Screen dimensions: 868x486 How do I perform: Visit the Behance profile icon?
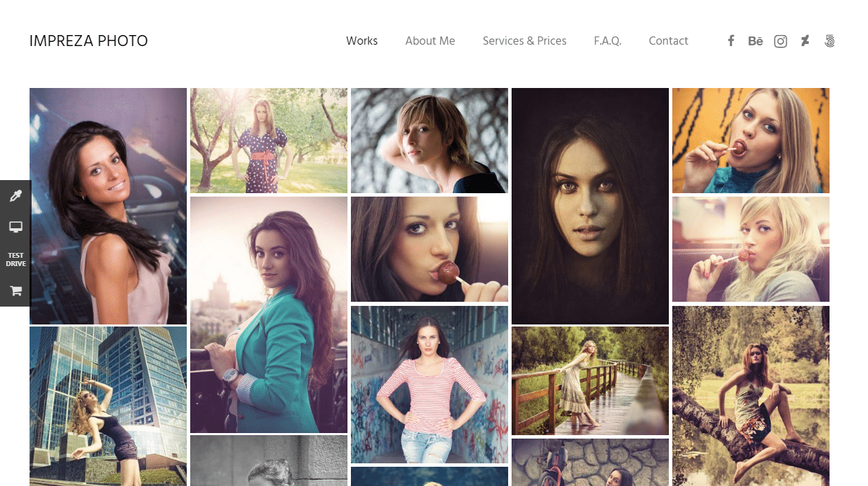[755, 41]
